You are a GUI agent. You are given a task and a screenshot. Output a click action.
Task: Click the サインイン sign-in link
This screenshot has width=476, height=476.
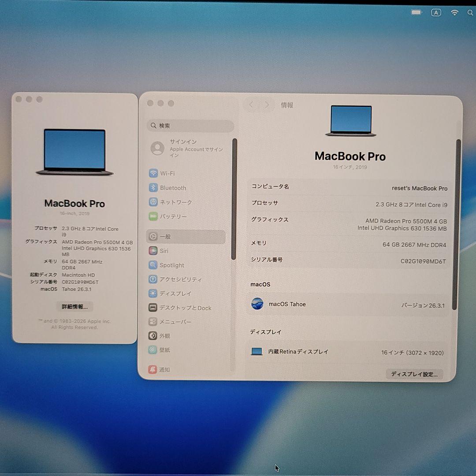[183, 142]
